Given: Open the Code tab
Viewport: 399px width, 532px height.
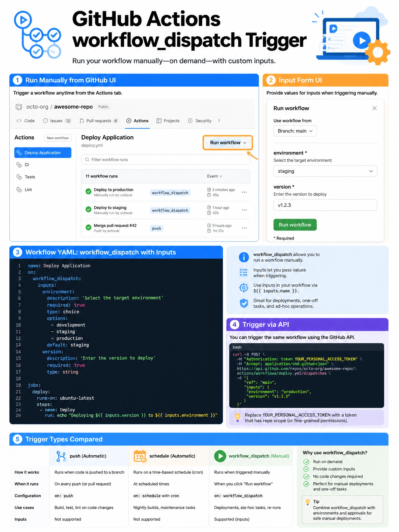Looking at the screenshot, I should pyautogui.click(x=25, y=121).
